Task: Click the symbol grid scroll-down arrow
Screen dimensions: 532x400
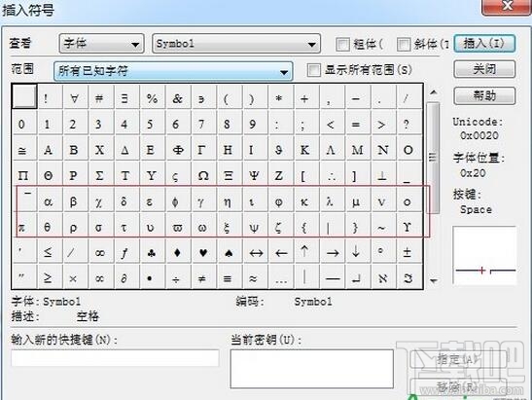Action: 433,280
